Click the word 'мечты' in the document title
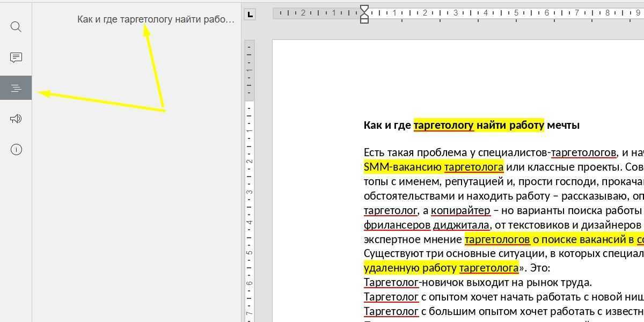Viewport: 644px width, 322px height. pyautogui.click(x=563, y=126)
